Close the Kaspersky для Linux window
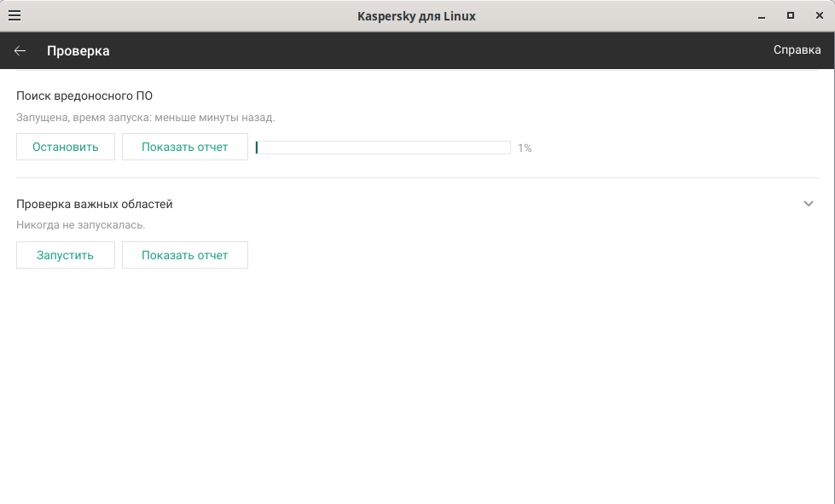This screenshot has height=504, width=835. point(820,16)
